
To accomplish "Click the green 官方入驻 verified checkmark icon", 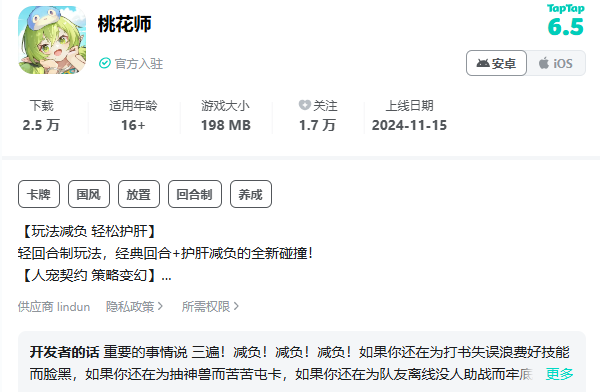I will [104, 63].
